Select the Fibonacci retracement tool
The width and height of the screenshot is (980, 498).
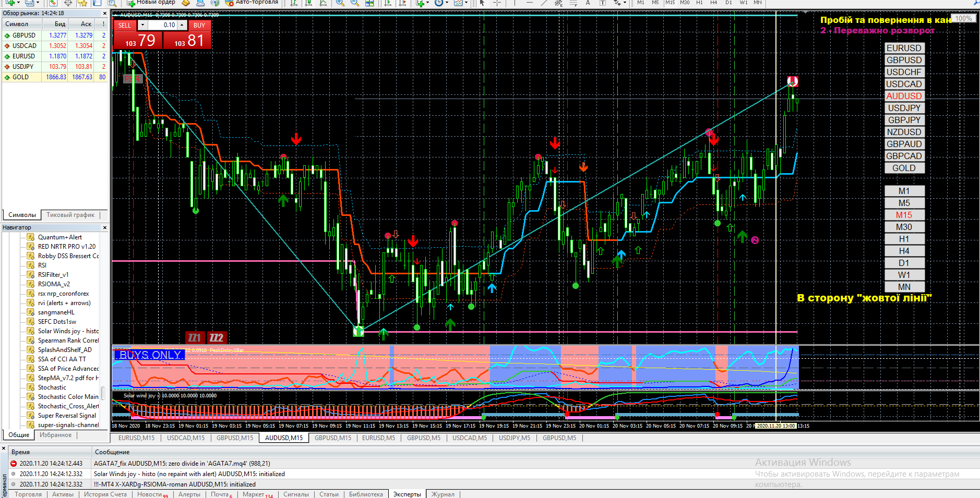coord(573,3)
